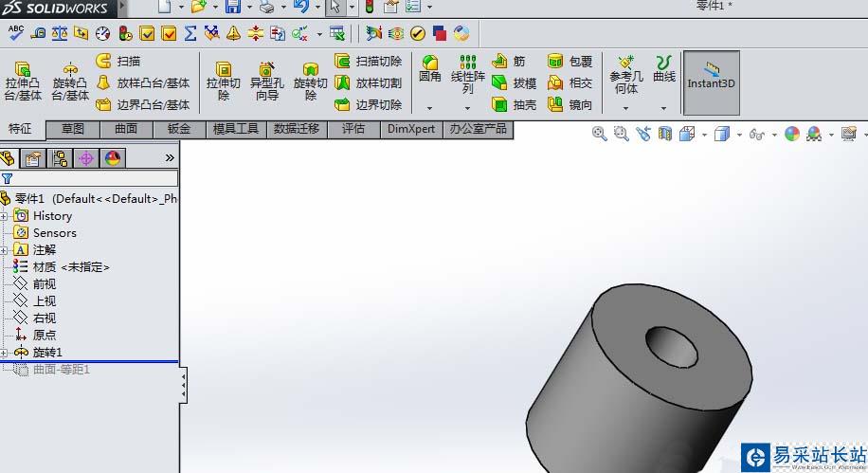Expand the History node in feature tree
This screenshot has width=868, height=473.
point(4,216)
